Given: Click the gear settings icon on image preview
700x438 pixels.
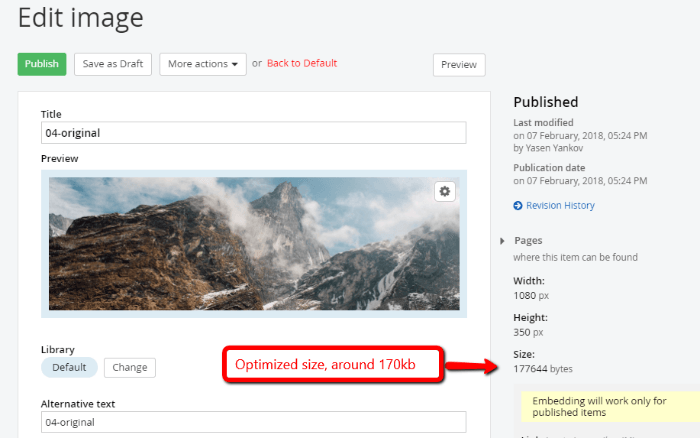Looking at the screenshot, I should tap(445, 191).
